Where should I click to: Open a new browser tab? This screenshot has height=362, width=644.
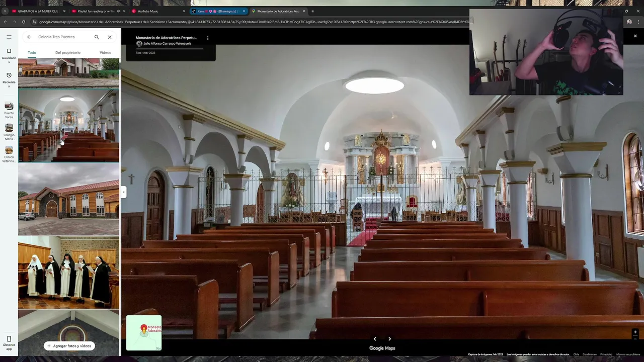pos(312,11)
